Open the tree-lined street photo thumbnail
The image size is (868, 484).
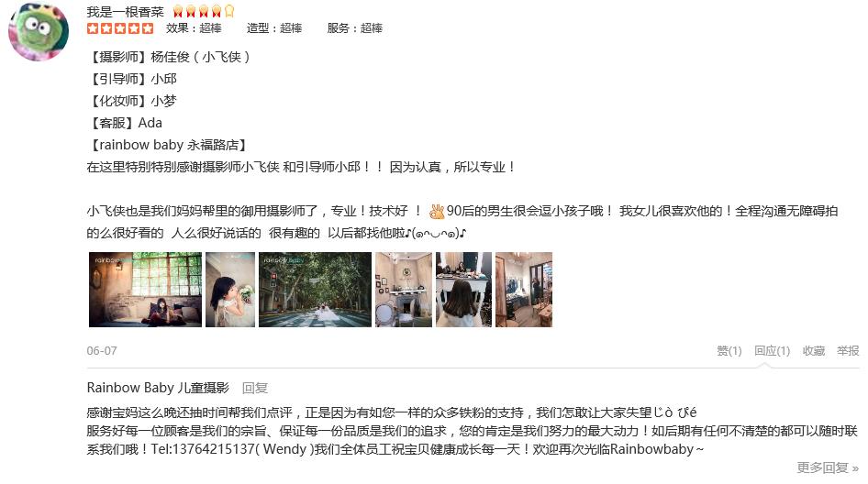click(x=315, y=290)
